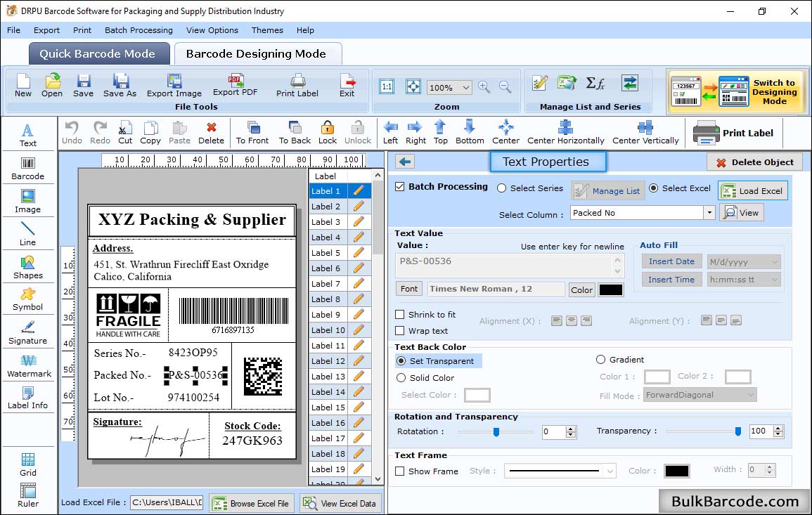Image resolution: width=812 pixels, height=515 pixels.
Task: Switch to Quick Barcode Mode tab
Action: point(98,54)
